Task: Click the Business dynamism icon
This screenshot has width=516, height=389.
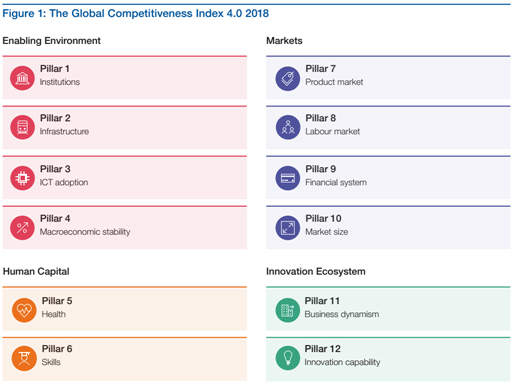Action: coord(288,310)
